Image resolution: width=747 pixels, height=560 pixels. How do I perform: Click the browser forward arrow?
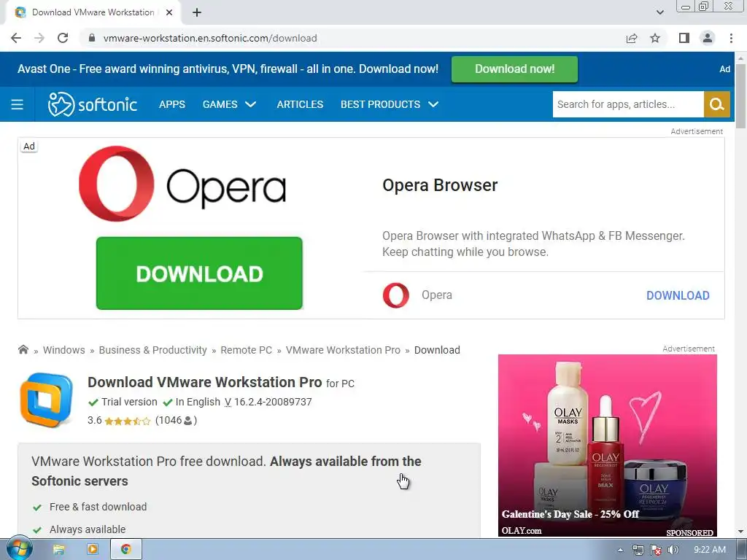tap(39, 38)
